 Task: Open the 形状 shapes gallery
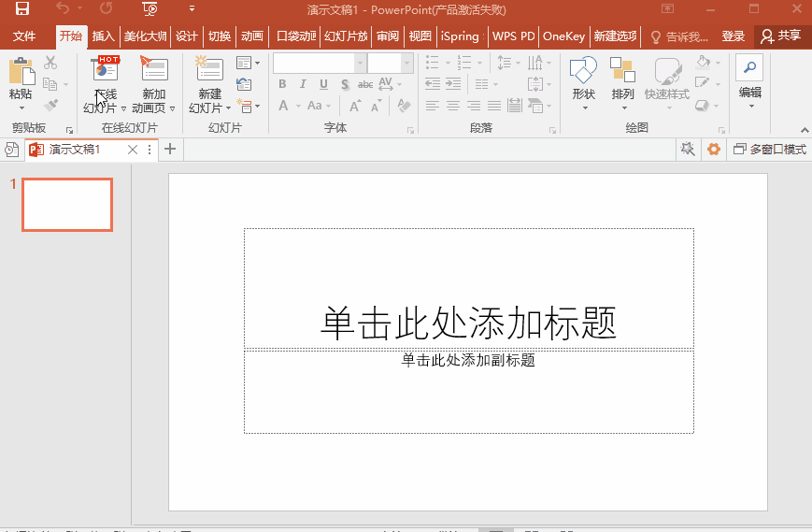tap(583, 71)
